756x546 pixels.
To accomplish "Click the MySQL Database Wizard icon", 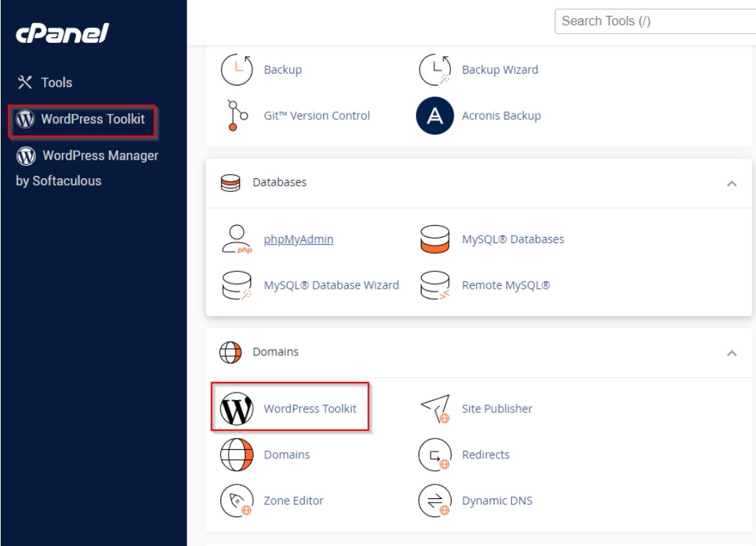I will [236, 285].
